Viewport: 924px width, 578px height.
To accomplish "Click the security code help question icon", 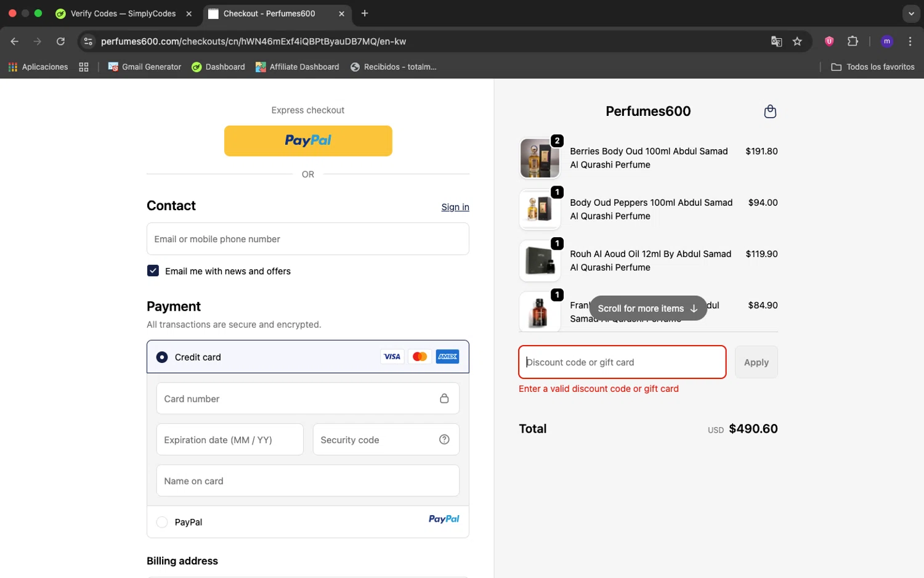I will (444, 439).
